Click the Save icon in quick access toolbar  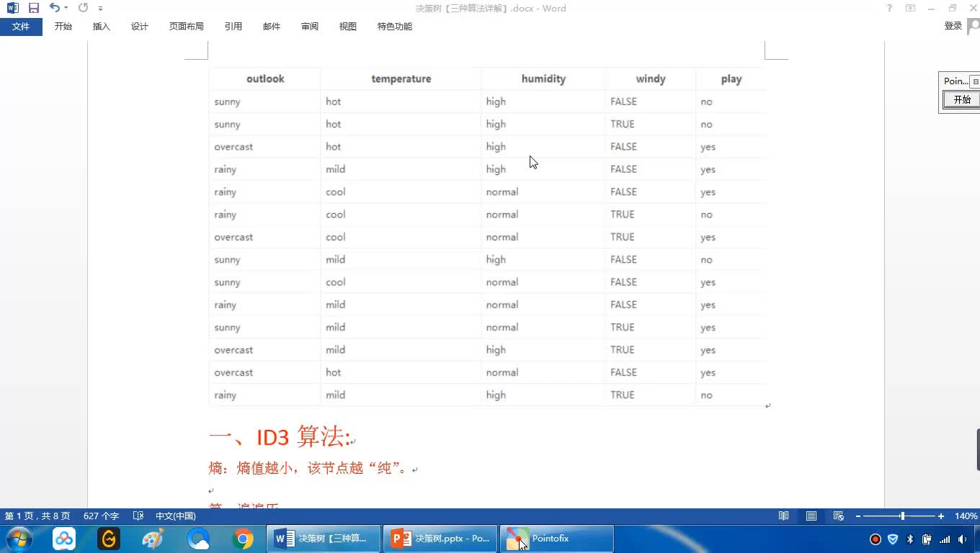pos(33,8)
